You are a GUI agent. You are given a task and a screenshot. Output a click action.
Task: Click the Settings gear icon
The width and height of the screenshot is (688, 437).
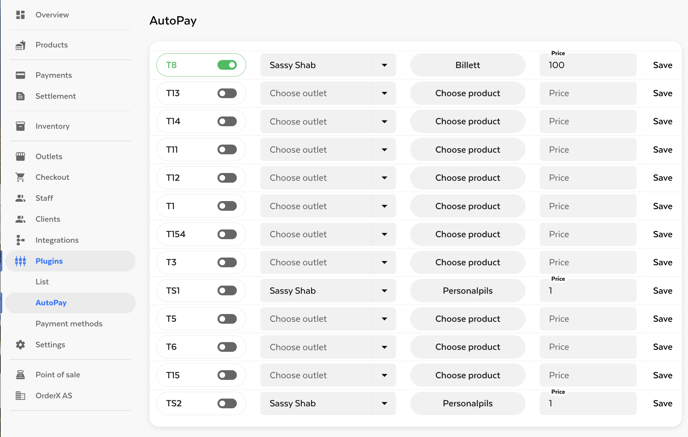[20, 345]
